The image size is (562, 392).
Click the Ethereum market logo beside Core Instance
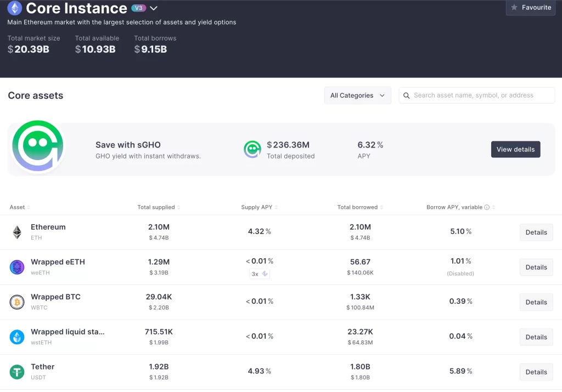[14, 8]
